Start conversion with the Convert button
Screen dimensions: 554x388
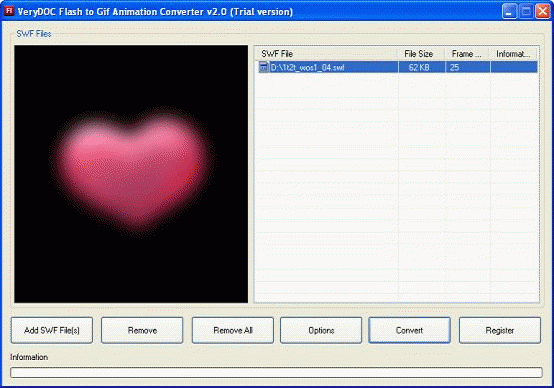[x=409, y=330]
